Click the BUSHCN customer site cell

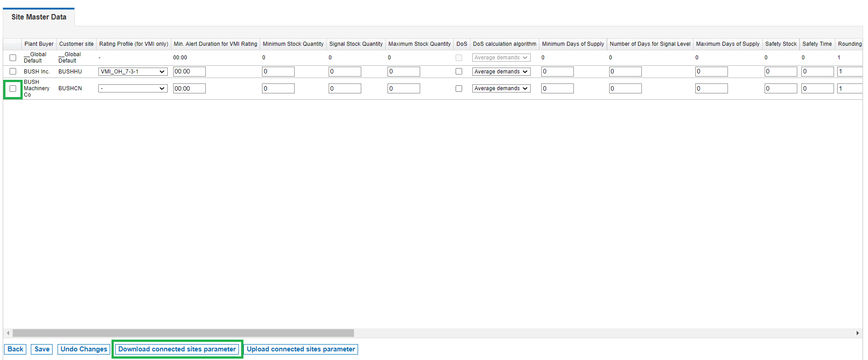coord(70,88)
